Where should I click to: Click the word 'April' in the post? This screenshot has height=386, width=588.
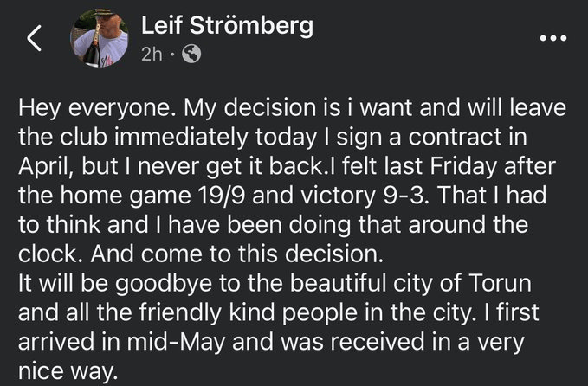tap(45, 171)
